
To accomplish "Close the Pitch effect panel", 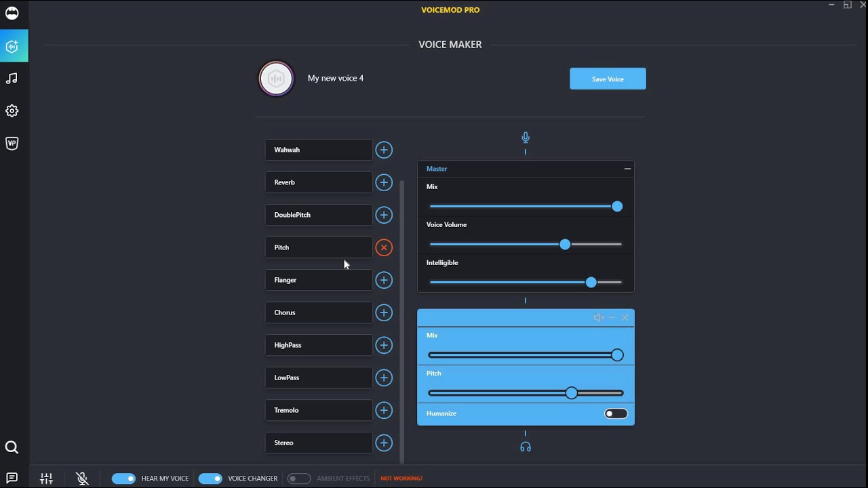I will pyautogui.click(x=625, y=317).
